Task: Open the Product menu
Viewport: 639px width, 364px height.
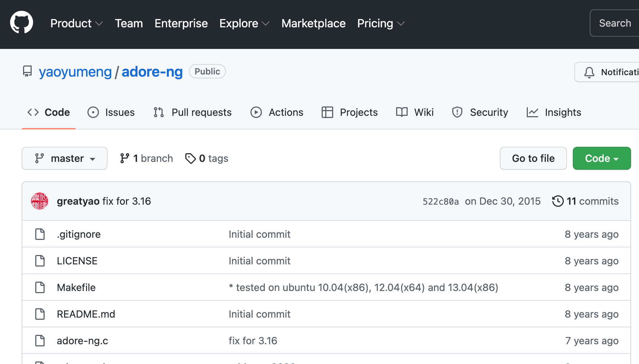Action: coord(76,23)
